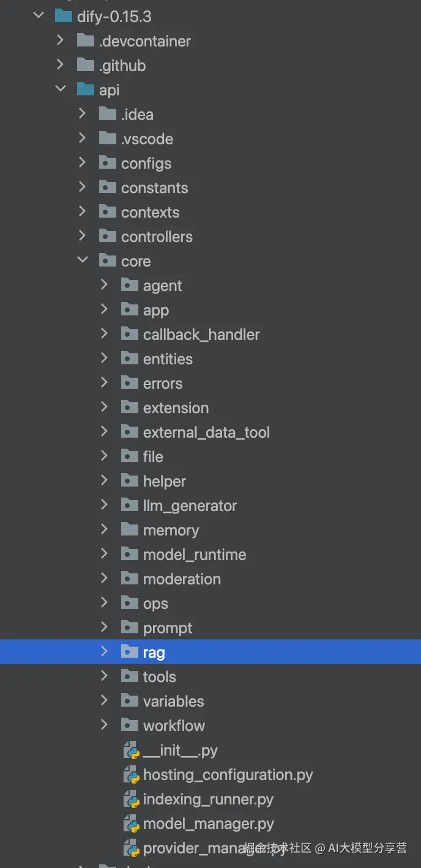Screen dimensions: 421x868
Task: Click the rag package folder icon
Action: click(x=130, y=652)
